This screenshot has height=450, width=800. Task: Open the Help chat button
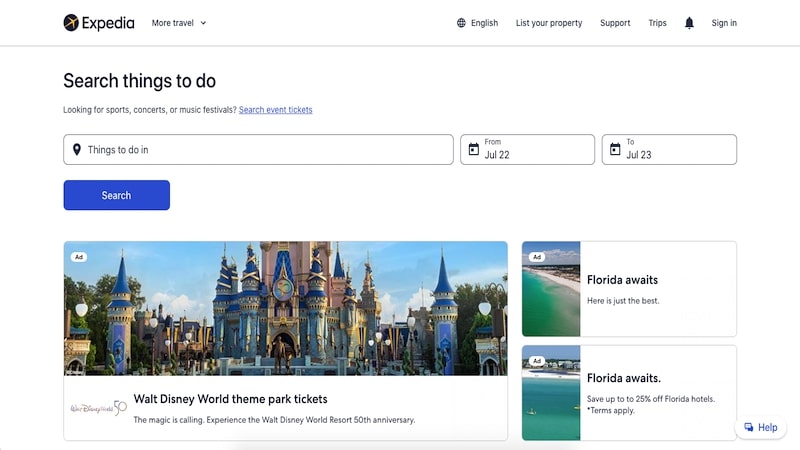(x=761, y=428)
